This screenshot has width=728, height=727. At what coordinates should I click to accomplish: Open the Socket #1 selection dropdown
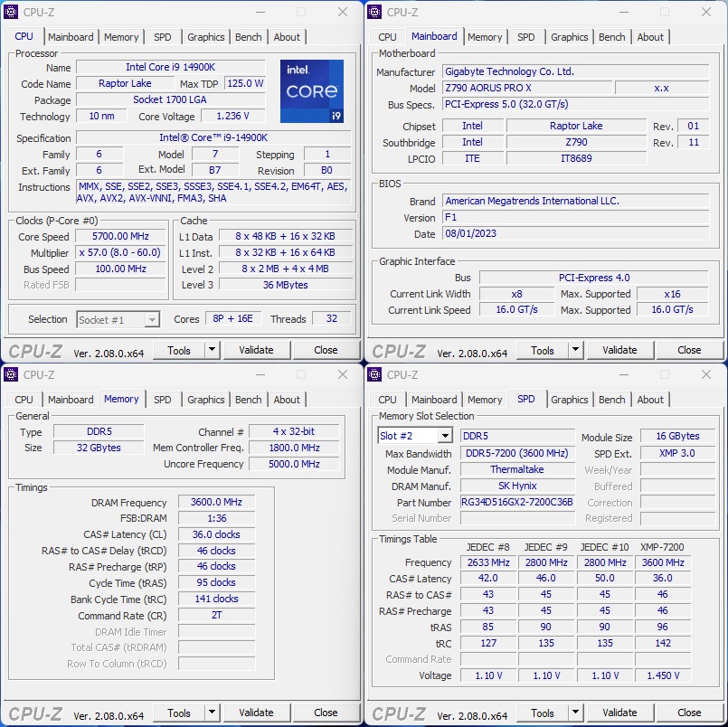118,320
